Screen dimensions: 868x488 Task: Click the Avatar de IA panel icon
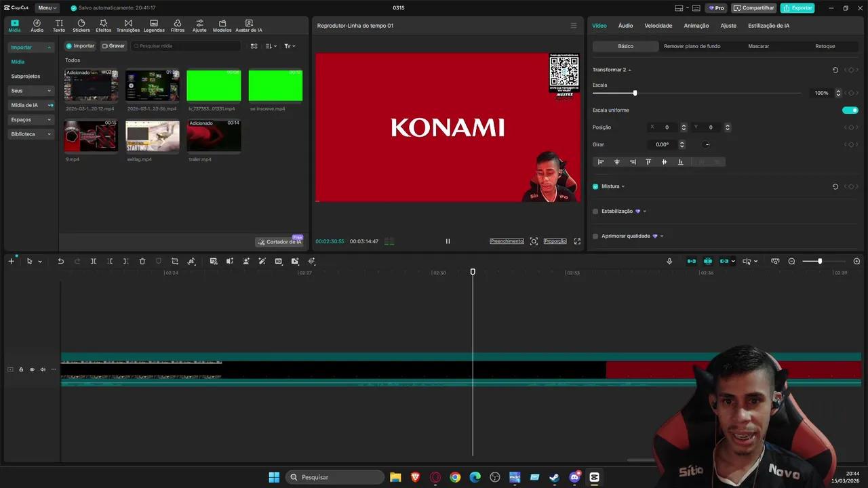pos(249,26)
